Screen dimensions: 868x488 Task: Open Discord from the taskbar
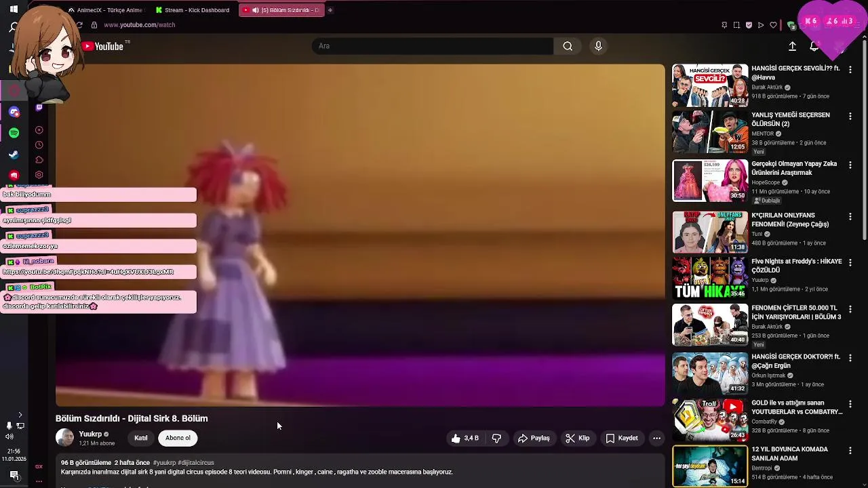pos(14,112)
